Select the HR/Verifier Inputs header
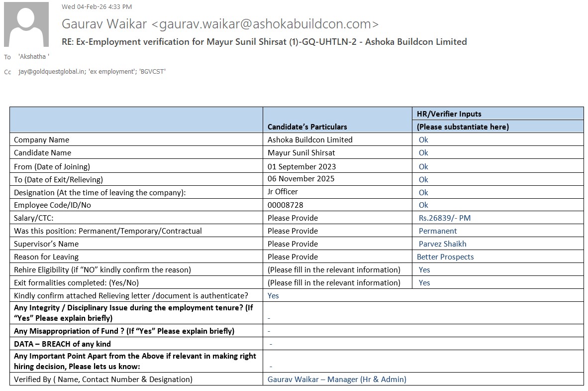This screenshot has height=391, width=588. pos(449,114)
